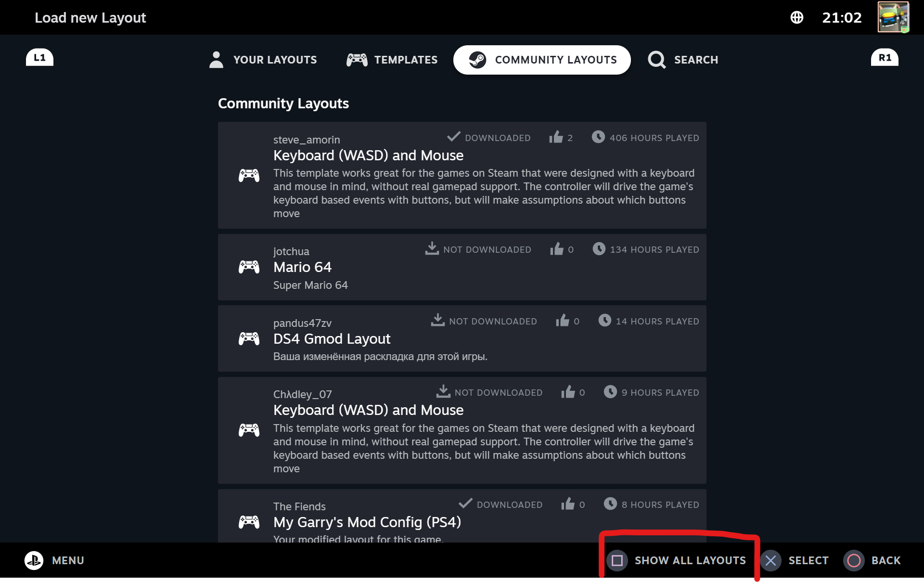Click thumbs-up icon on Mario 64 layout
This screenshot has height=582, width=924.
click(x=557, y=249)
